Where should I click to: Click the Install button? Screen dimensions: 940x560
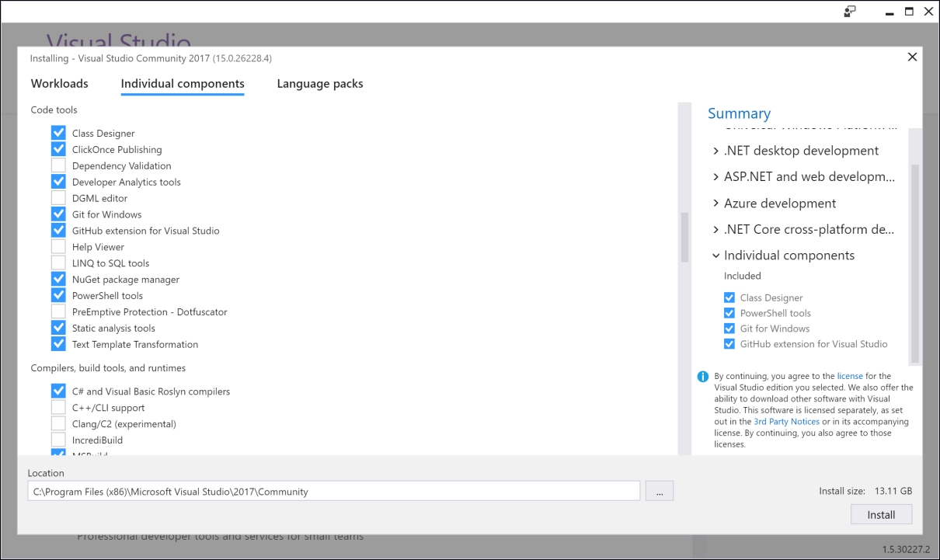tap(881, 515)
